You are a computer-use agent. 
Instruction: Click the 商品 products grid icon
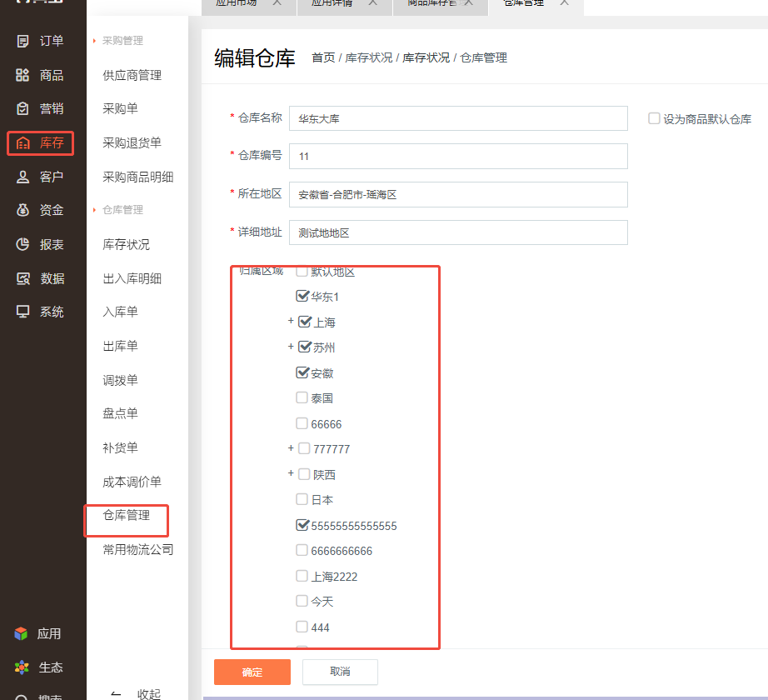(22, 75)
